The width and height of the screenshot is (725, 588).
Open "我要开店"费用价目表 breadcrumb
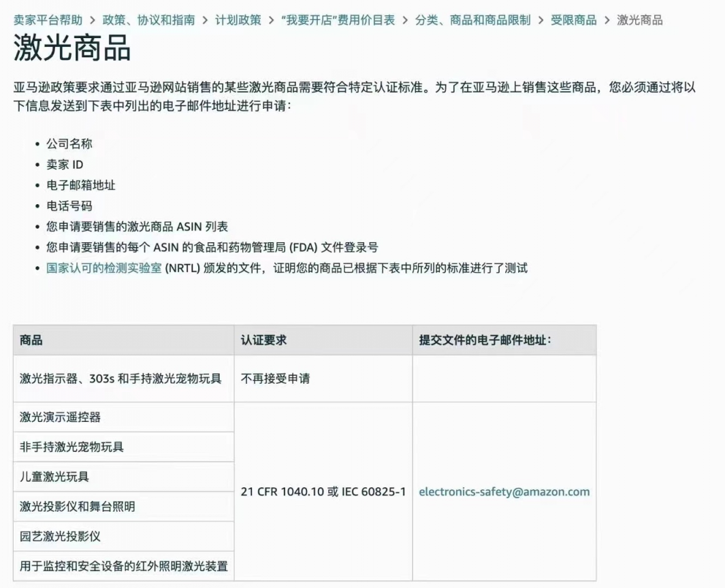click(338, 20)
